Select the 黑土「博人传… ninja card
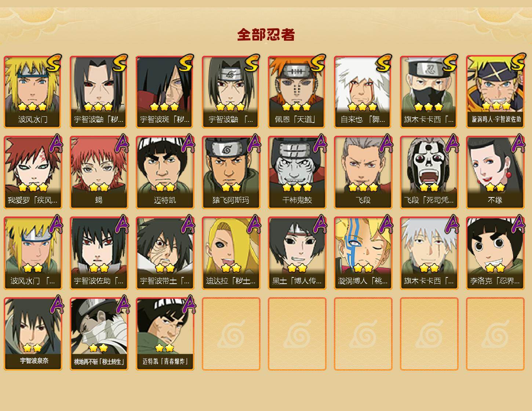532x411 pixels. coord(297,253)
